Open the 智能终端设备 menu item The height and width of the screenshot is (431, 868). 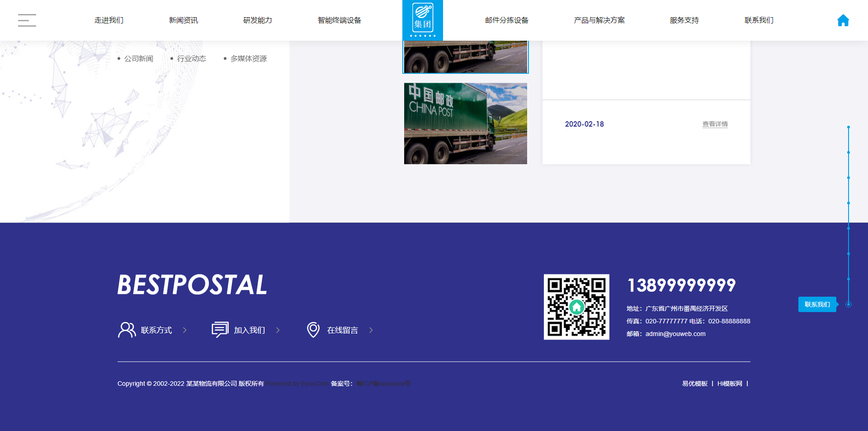340,20
